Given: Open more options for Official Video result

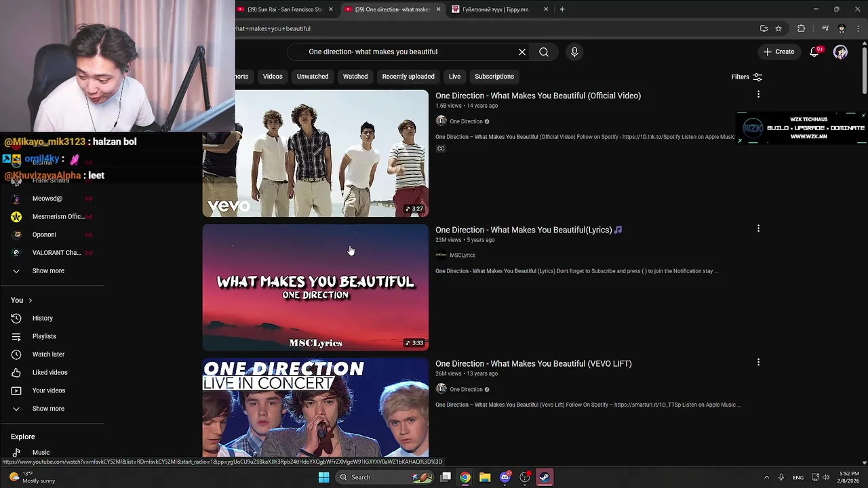Looking at the screenshot, I should [758, 94].
